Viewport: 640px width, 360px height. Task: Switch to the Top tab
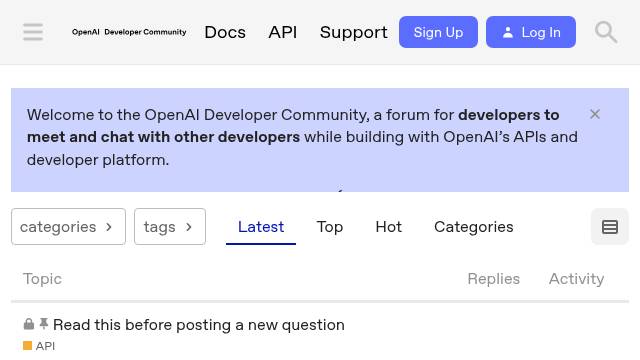tap(329, 227)
